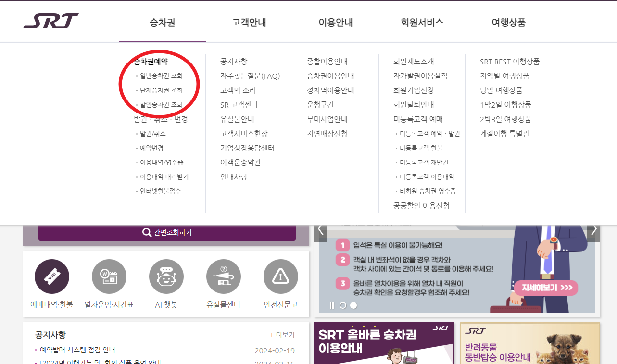This screenshot has width=617, height=364.
Task: Open 고객의 소리 link
Action: click(x=238, y=90)
